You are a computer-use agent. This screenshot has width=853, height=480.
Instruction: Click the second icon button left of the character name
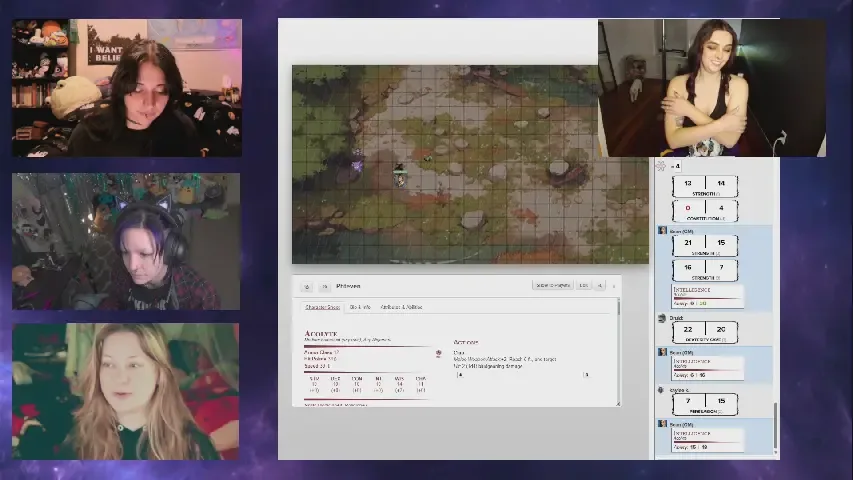[325, 286]
